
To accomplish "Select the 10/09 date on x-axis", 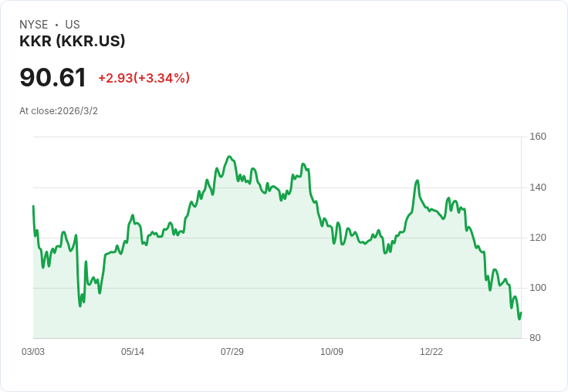I will coord(332,352).
